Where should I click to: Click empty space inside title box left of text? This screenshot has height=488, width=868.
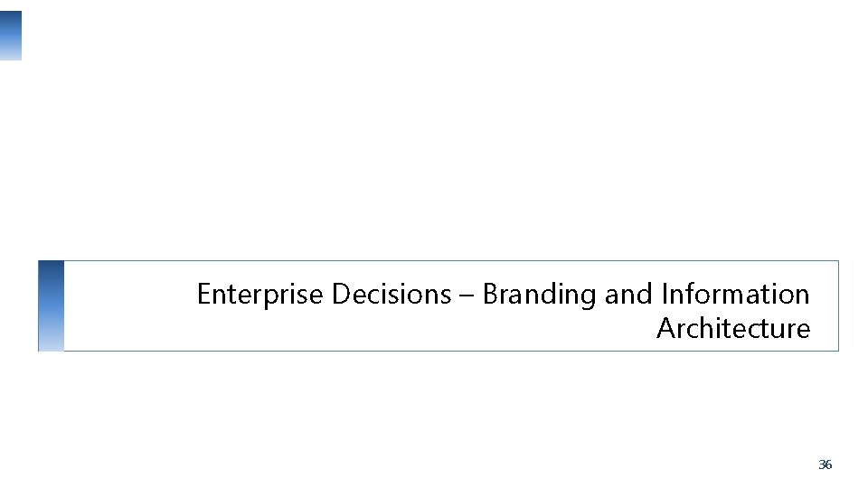point(127,305)
